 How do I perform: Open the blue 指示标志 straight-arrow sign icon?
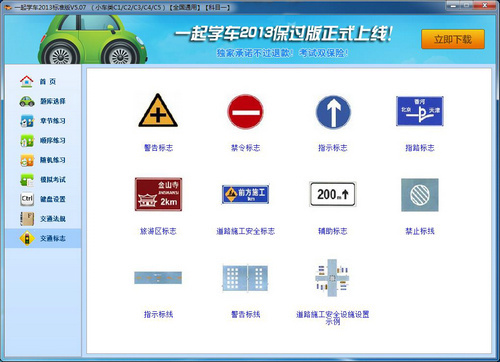(x=333, y=112)
